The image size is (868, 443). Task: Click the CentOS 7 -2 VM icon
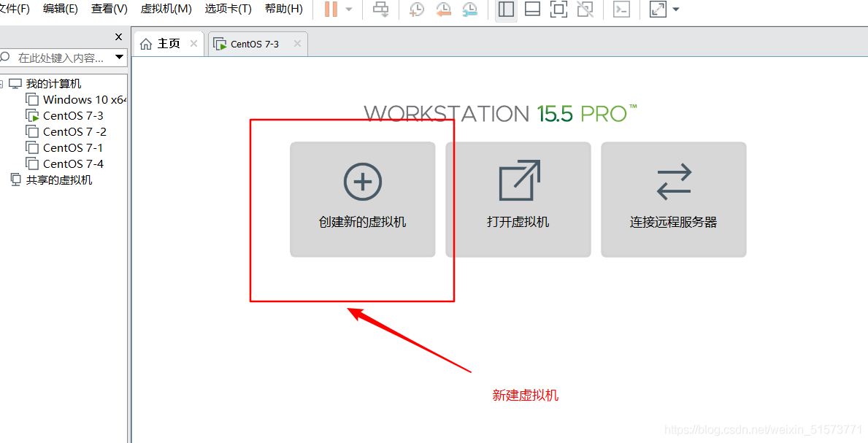pos(32,132)
